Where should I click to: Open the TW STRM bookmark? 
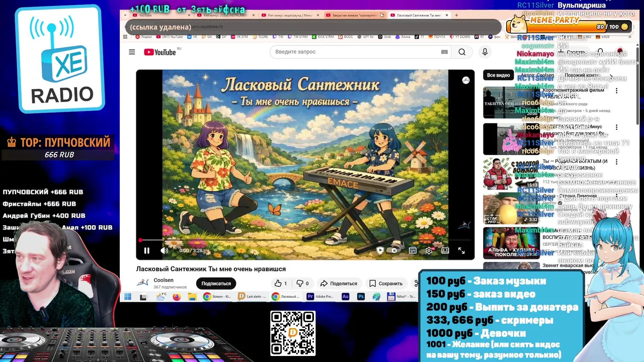[x=297, y=37]
